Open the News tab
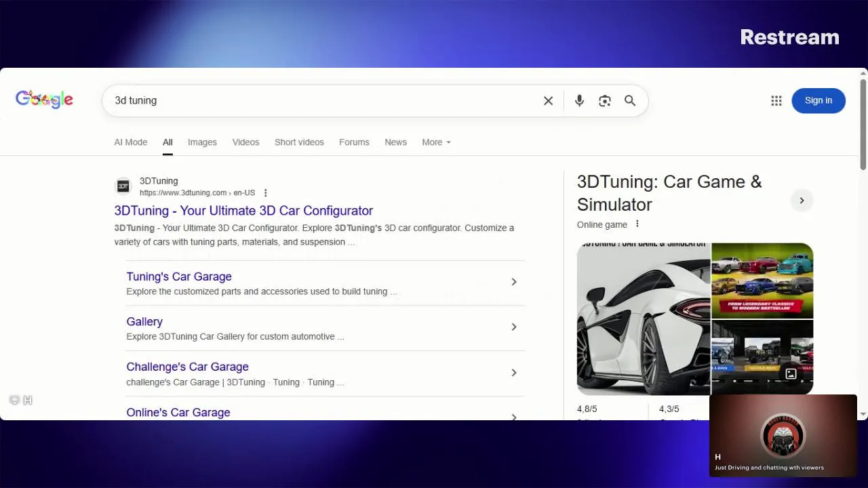The width and height of the screenshot is (868, 488). pyautogui.click(x=395, y=142)
